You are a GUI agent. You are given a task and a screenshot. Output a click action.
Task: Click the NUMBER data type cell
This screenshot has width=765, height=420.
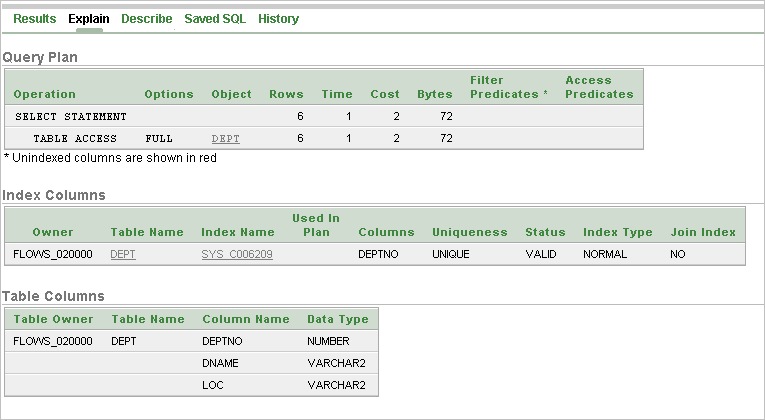click(329, 341)
